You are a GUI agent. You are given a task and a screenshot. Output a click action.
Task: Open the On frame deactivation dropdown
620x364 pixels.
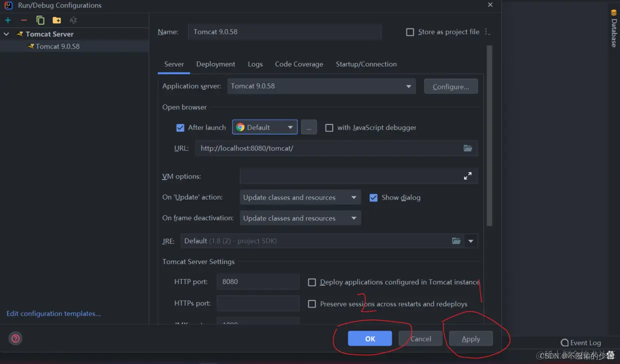300,218
